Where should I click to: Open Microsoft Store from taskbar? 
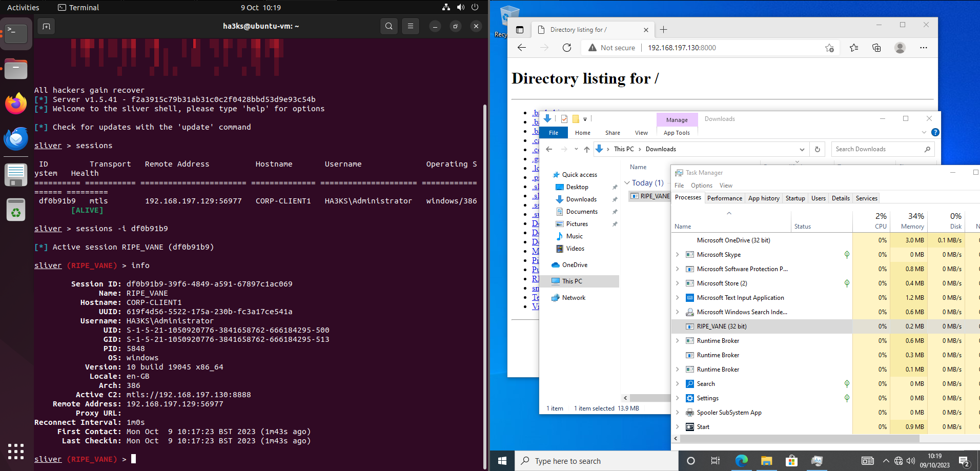pos(791,461)
